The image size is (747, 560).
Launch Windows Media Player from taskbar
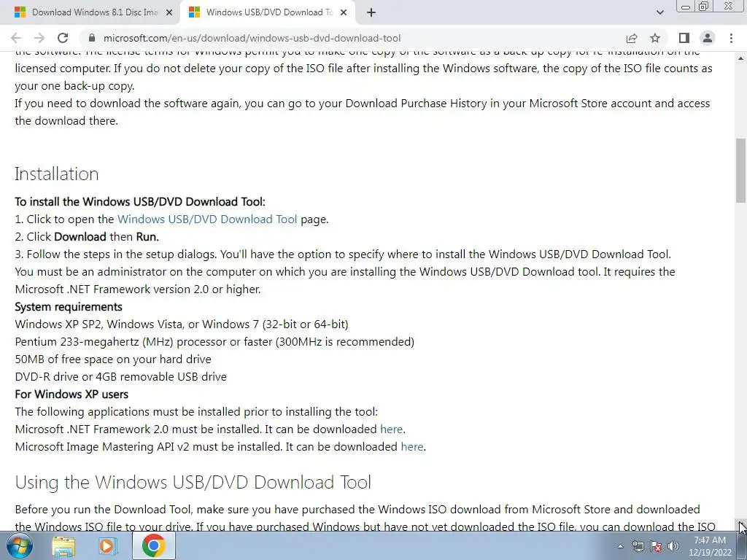tap(108, 546)
